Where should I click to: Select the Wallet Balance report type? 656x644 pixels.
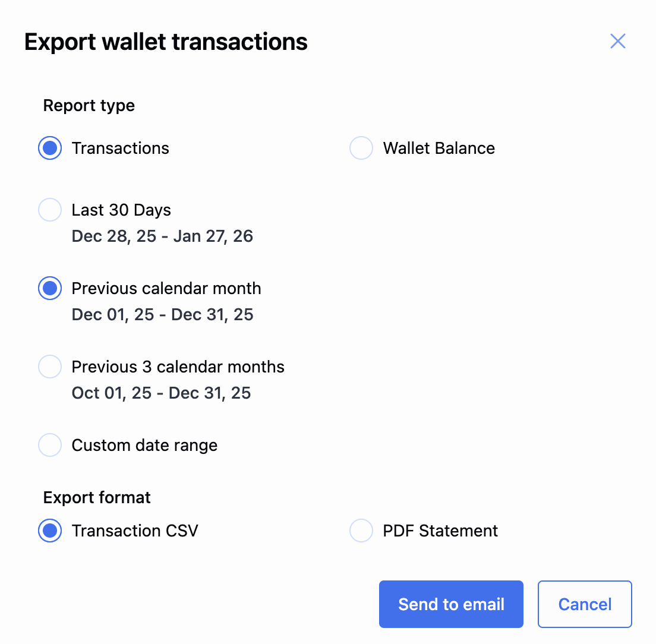coord(361,148)
